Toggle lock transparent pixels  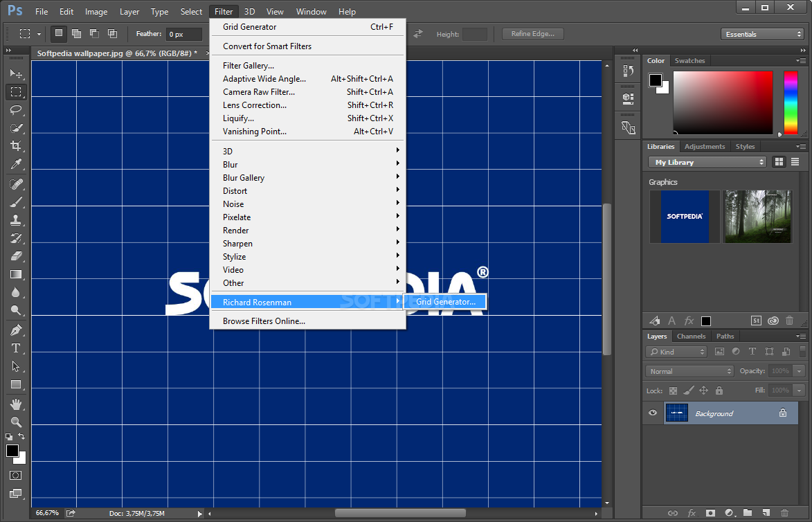[673, 391]
